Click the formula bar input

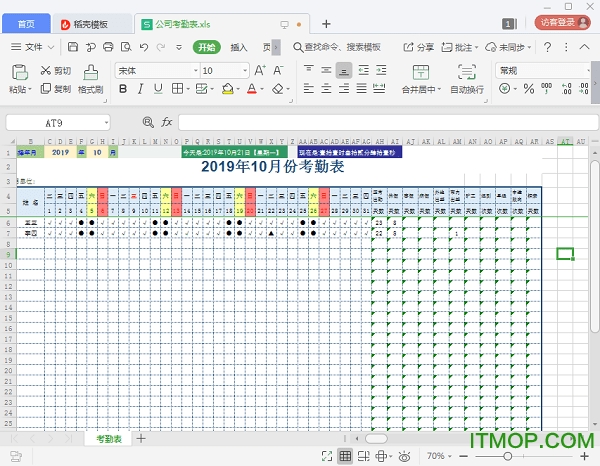tap(388, 123)
